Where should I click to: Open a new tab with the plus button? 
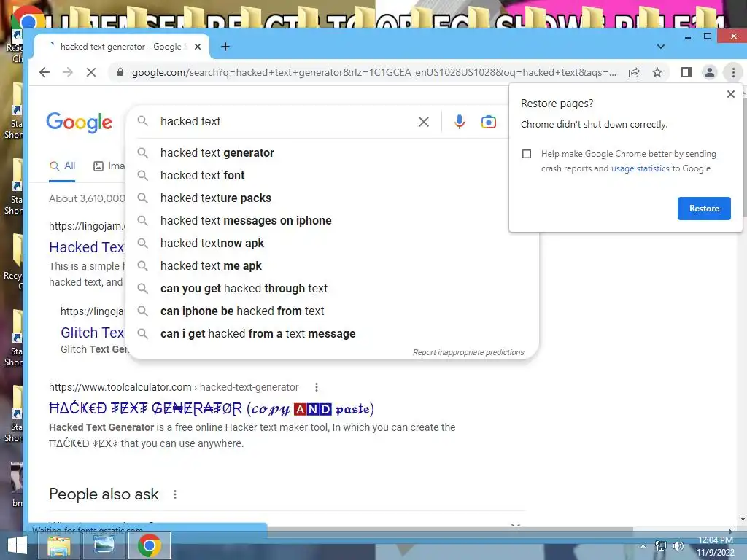(x=225, y=47)
